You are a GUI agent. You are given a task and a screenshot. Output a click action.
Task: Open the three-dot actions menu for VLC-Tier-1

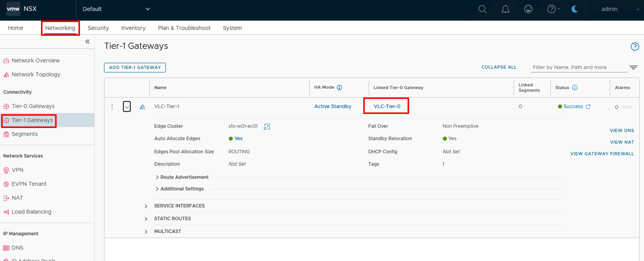tap(112, 107)
